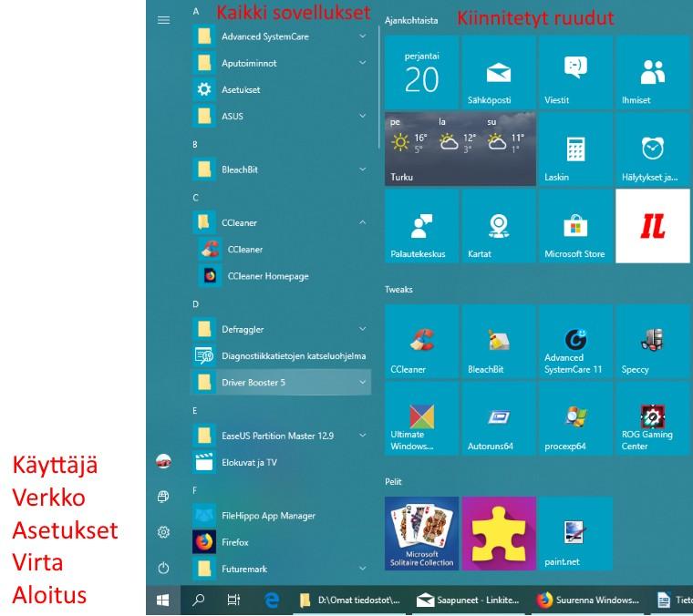Viewport: 693px width, 616px height.
Task: Click the app list scrollbar thumb
Action: point(378,87)
